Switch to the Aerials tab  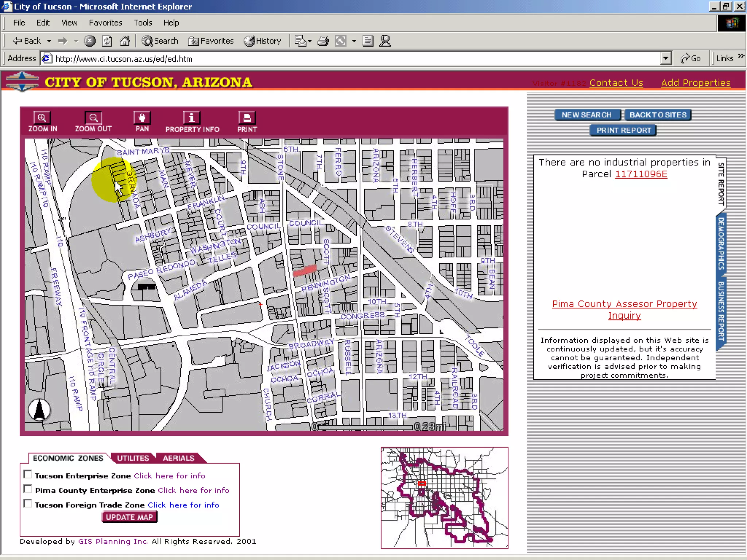pos(179,458)
